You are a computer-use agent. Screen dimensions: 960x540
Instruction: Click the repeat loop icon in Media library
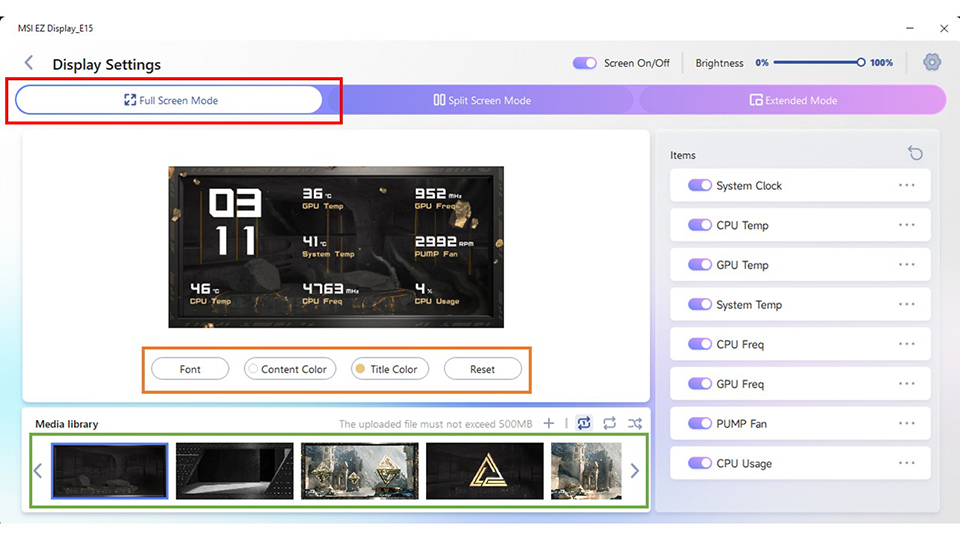tap(609, 423)
